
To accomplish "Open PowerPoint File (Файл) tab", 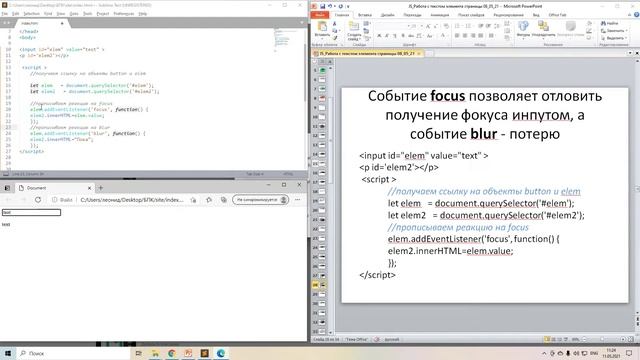I will [x=320, y=15].
